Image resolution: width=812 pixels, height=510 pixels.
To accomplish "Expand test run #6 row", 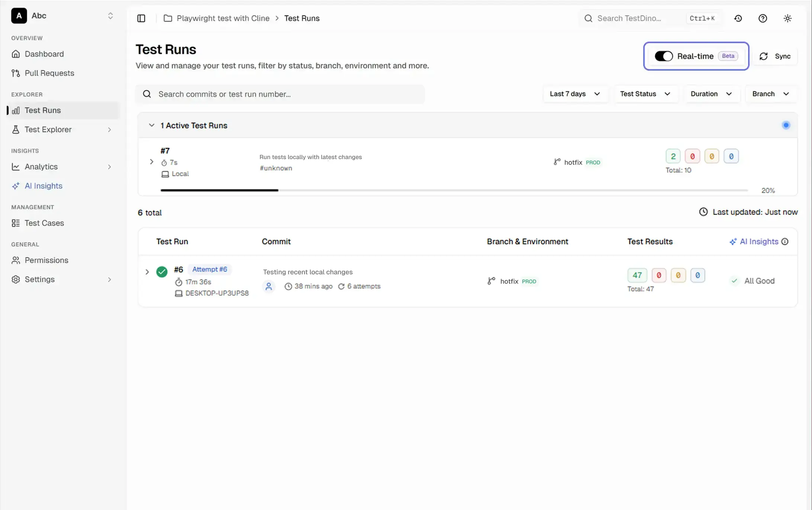I will (147, 272).
